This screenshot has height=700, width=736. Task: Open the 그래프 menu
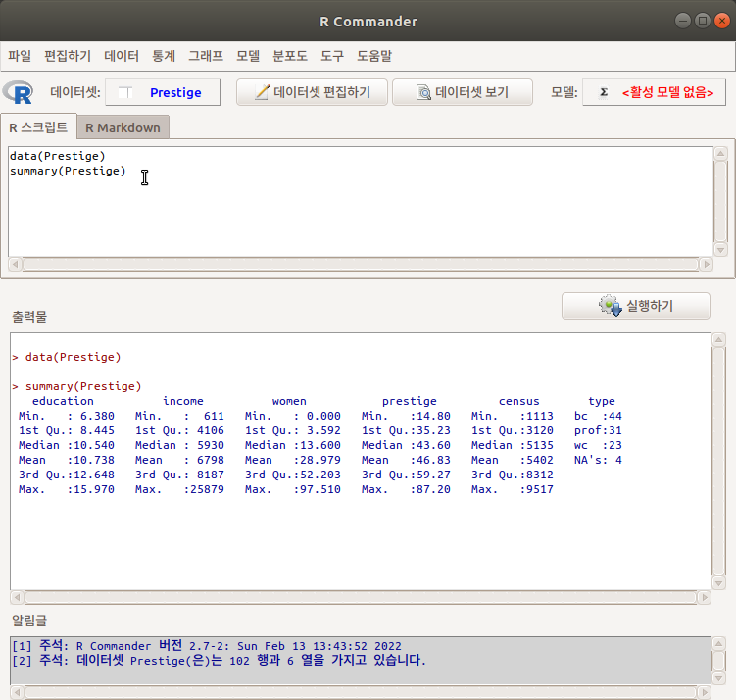pyautogui.click(x=206, y=56)
